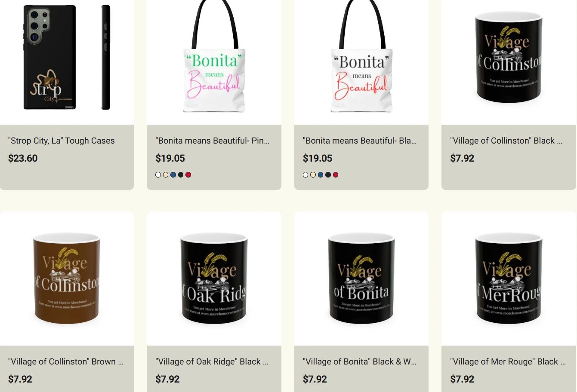
Task: Click the $23.60 price on Strop City case
Action: pyautogui.click(x=23, y=158)
